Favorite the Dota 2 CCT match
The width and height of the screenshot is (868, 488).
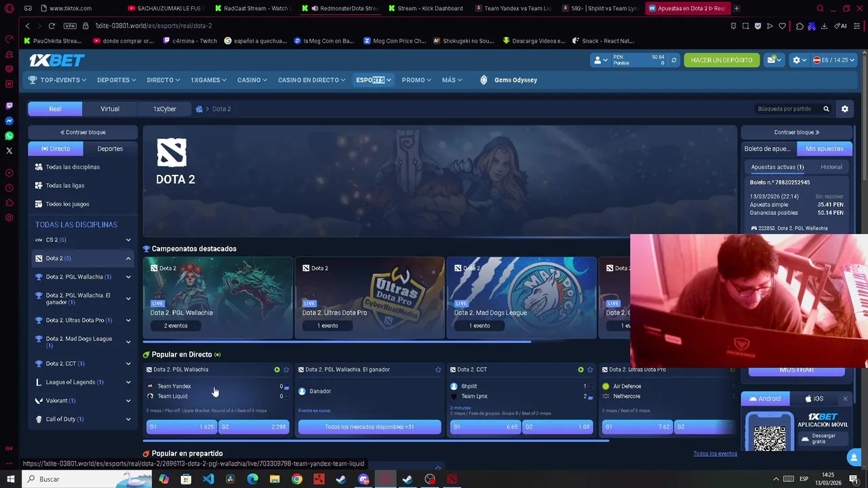pyautogui.click(x=590, y=369)
